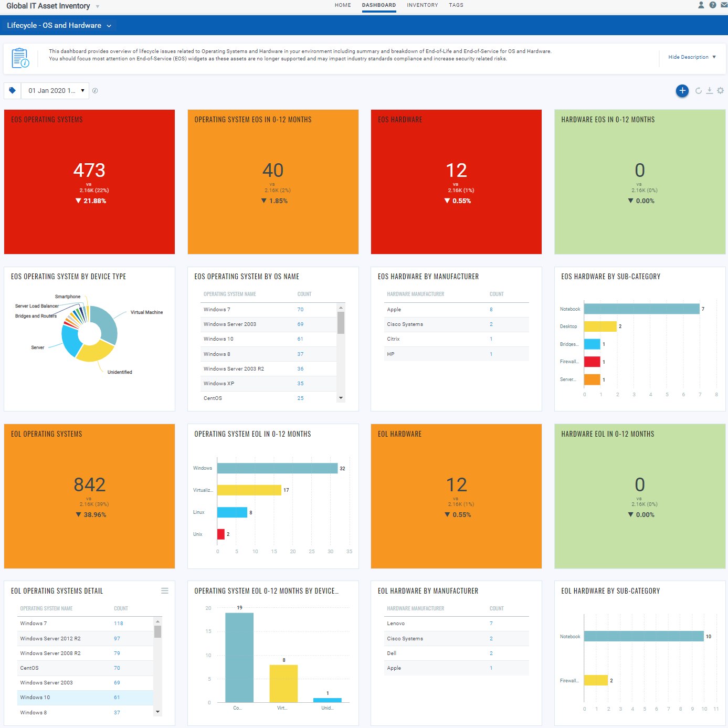Image resolution: width=728 pixels, height=728 pixels.
Task: Go to the Home tab
Action: point(343,5)
